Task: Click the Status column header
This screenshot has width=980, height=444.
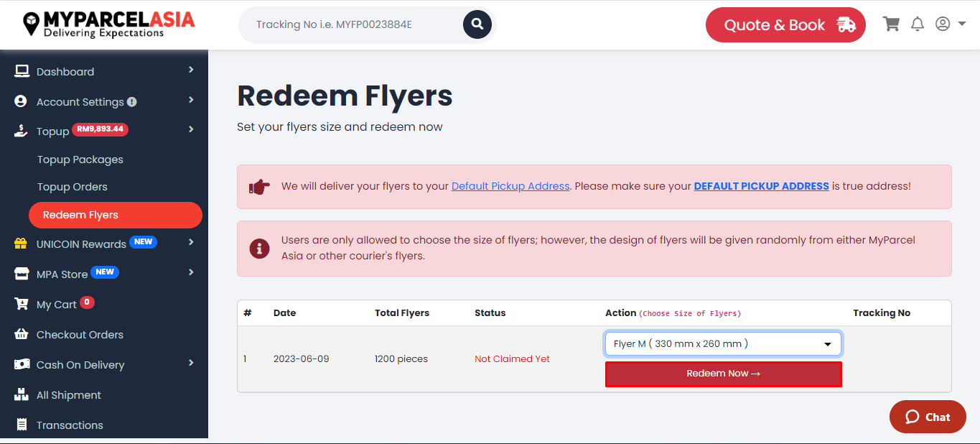Action: pos(490,313)
